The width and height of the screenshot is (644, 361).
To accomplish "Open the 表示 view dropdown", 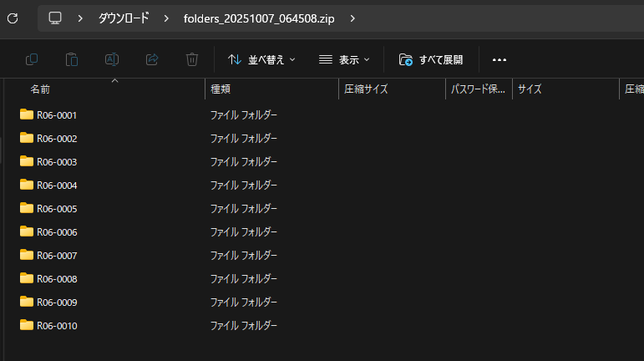I will pyautogui.click(x=344, y=59).
